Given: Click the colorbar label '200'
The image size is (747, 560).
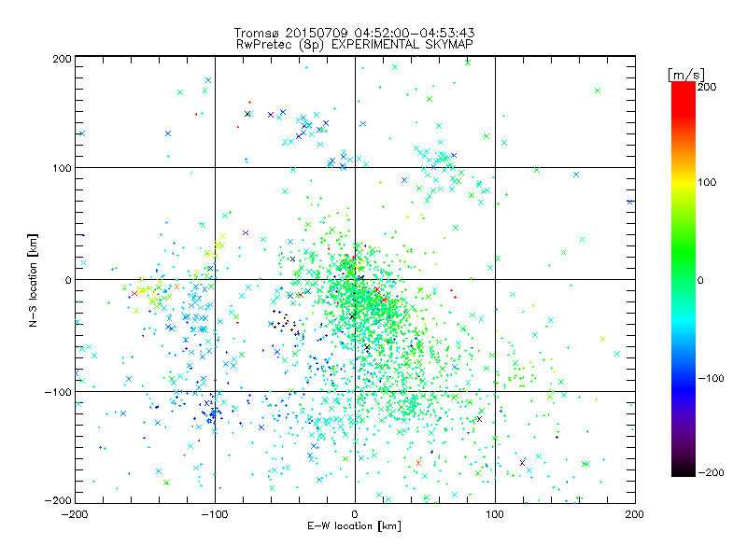Looking at the screenshot, I should 707,87.
